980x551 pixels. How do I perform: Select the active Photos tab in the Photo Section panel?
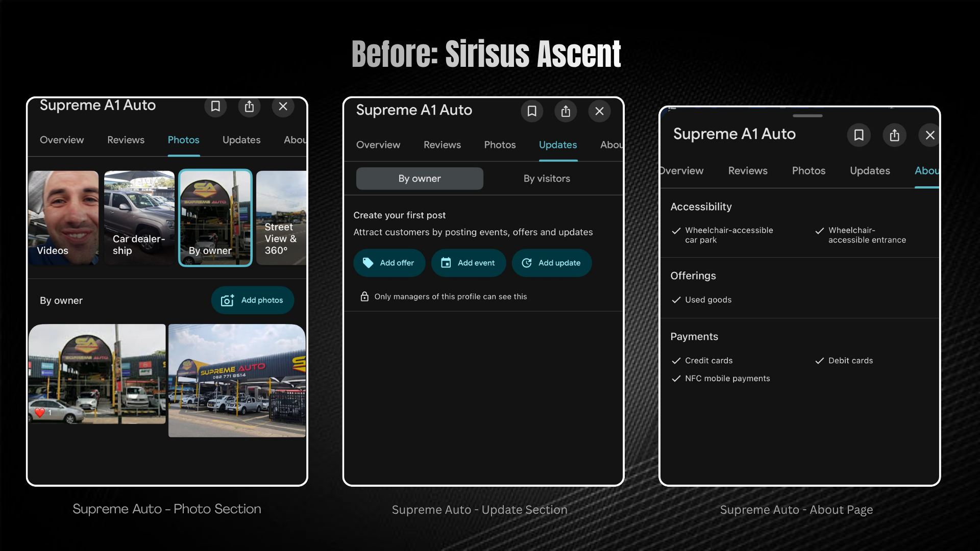tap(184, 140)
